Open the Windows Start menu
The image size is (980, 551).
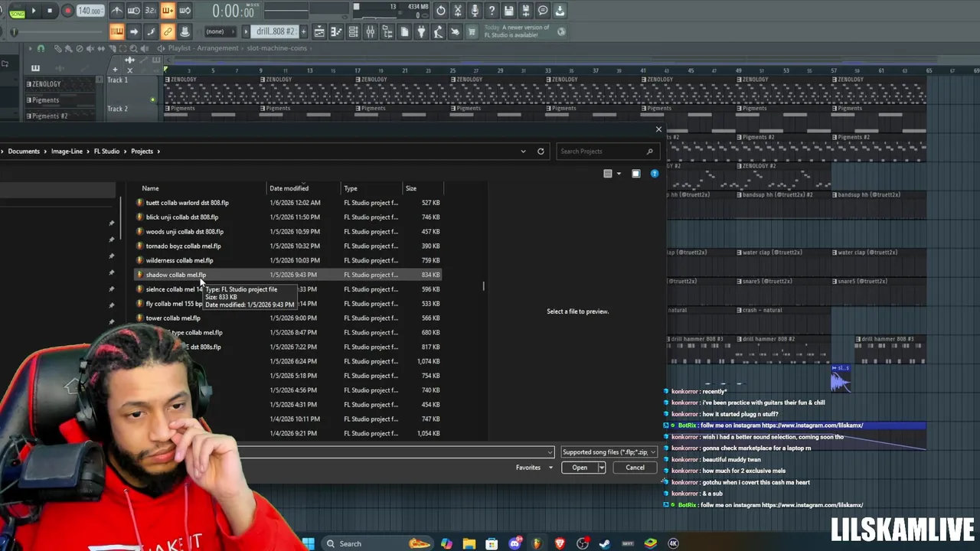(x=308, y=543)
